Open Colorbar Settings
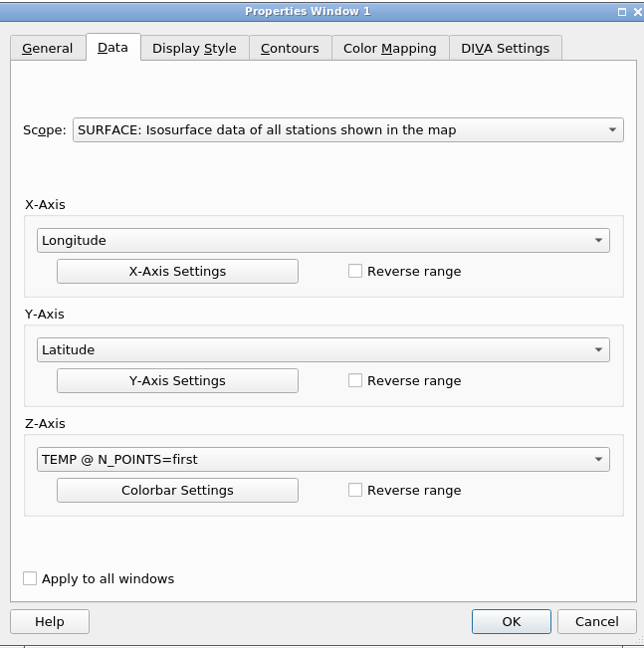 coord(177,490)
